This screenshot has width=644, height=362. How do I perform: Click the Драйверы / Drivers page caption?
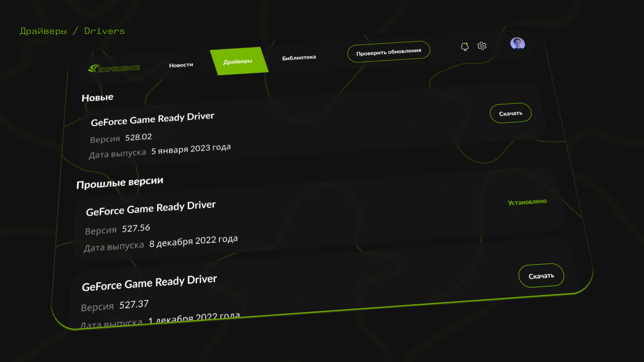72,31
